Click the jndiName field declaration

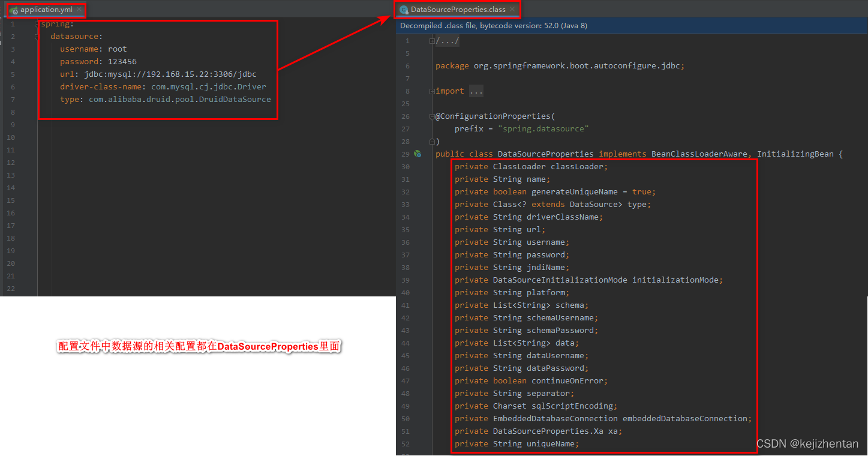point(512,268)
